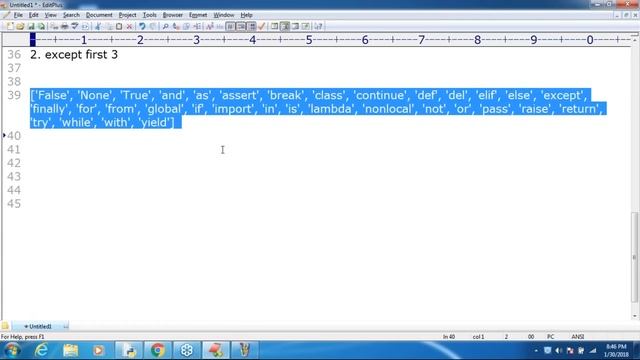
Task: Click the scroll down arrow
Action: pyautogui.click(x=635, y=316)
